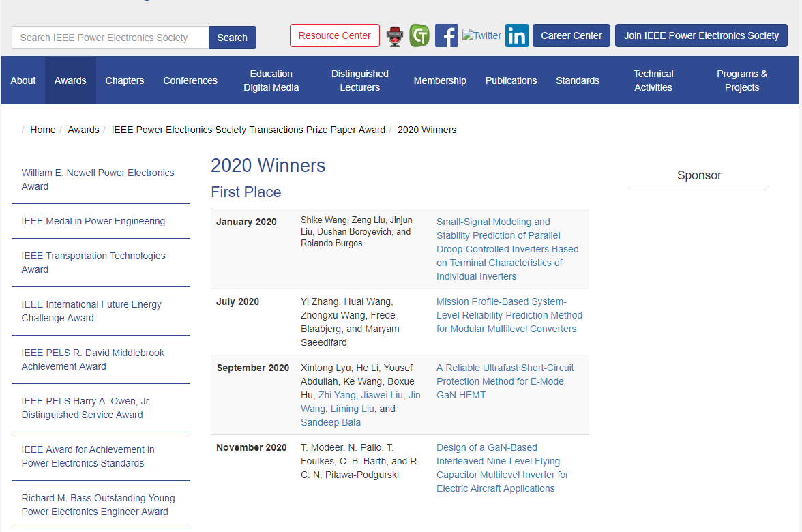802x532 pixels.
Task: Open the Awards menu
Action: coord(70,80)
